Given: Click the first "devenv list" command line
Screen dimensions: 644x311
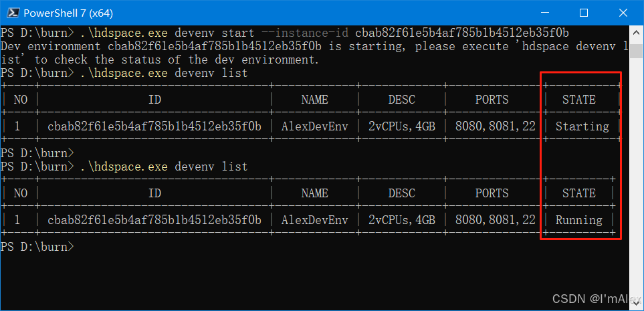Looking at the screenshot, I should [x=164, y=73].
